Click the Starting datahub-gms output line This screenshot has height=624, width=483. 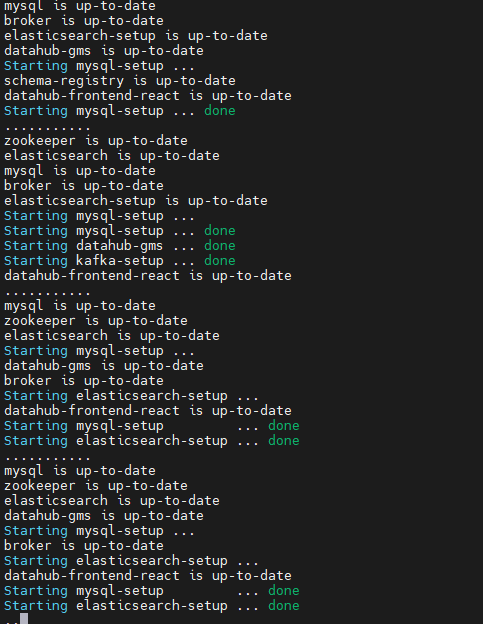coord(120,246)
